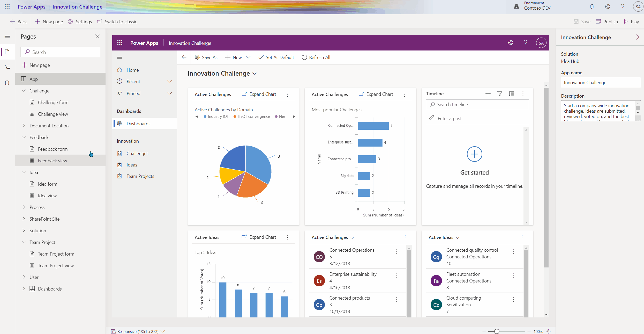The image size is (644, 334).
Task: Adjust the zoom slider at bottom right
Action: click(x=497, y=331)
